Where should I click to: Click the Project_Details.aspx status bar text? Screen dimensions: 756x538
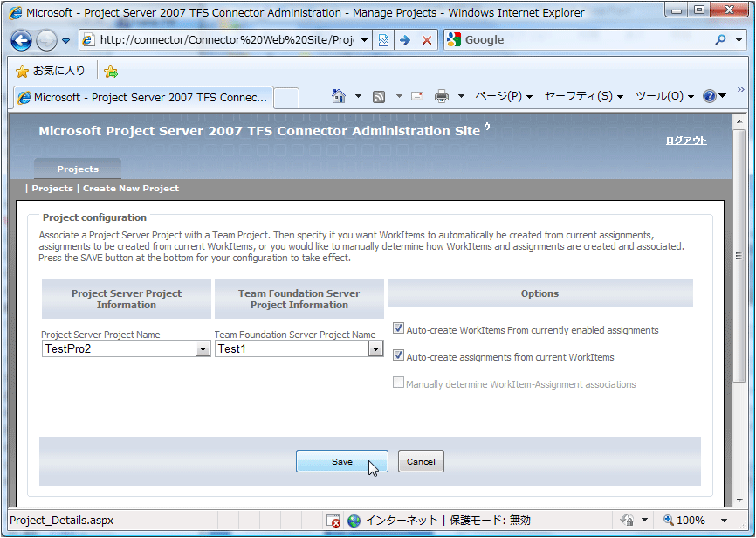click(x=62, y=521)
